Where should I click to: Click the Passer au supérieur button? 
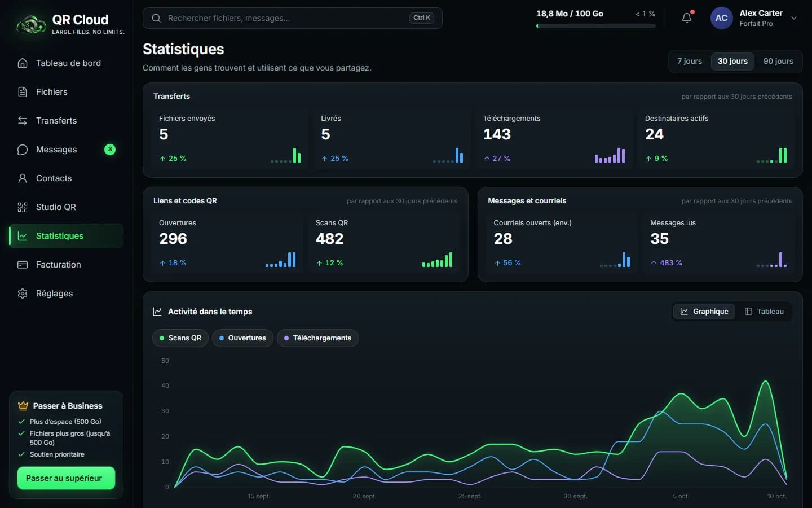pos(66,478)
